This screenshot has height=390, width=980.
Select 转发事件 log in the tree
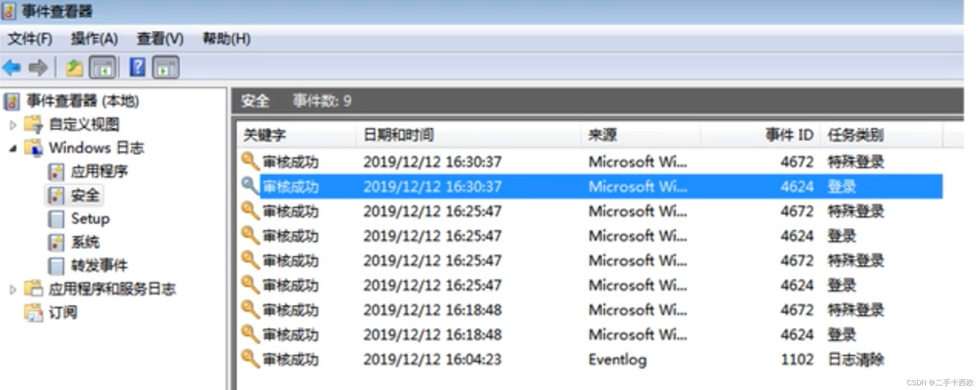(x=99, y=265)
